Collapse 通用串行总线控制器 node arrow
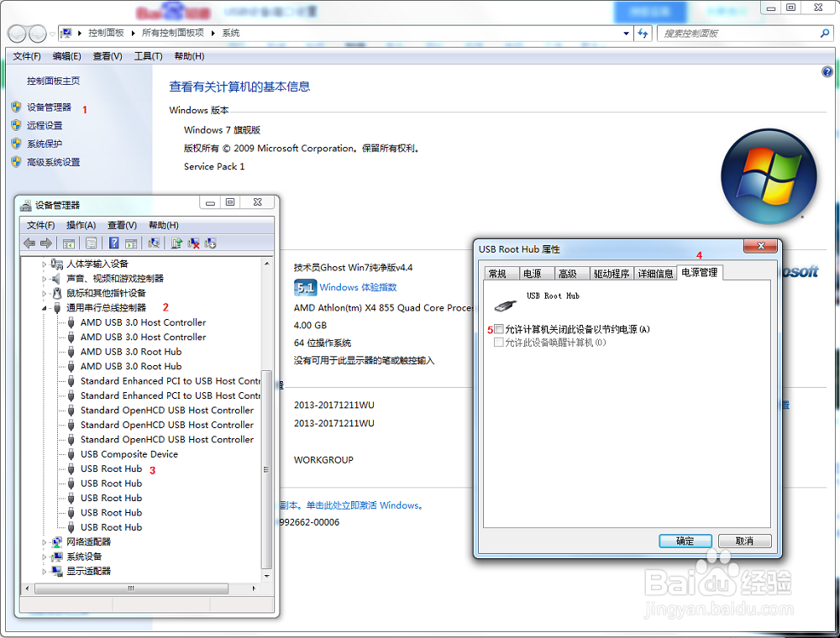Screen dimensions: 840x638 pyautogui.click(x=45, y=308)
